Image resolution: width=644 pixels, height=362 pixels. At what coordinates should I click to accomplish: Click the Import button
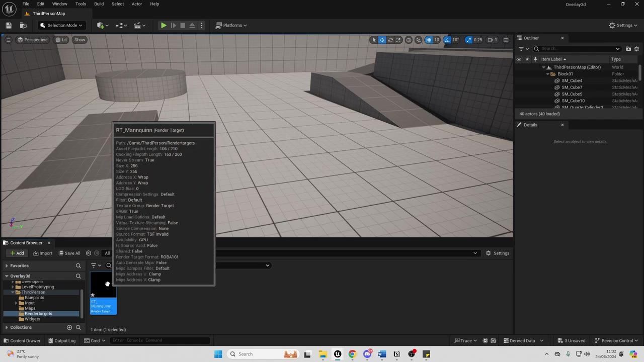43,253
